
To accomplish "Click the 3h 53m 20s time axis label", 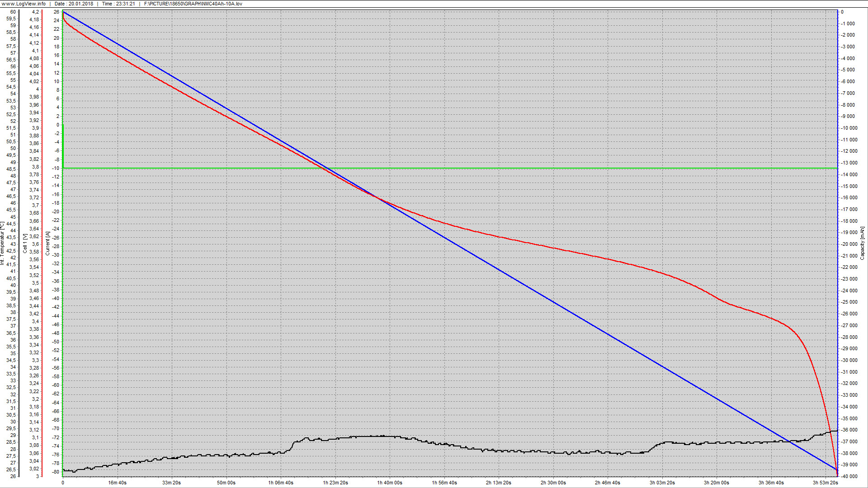I will point(826,483).
